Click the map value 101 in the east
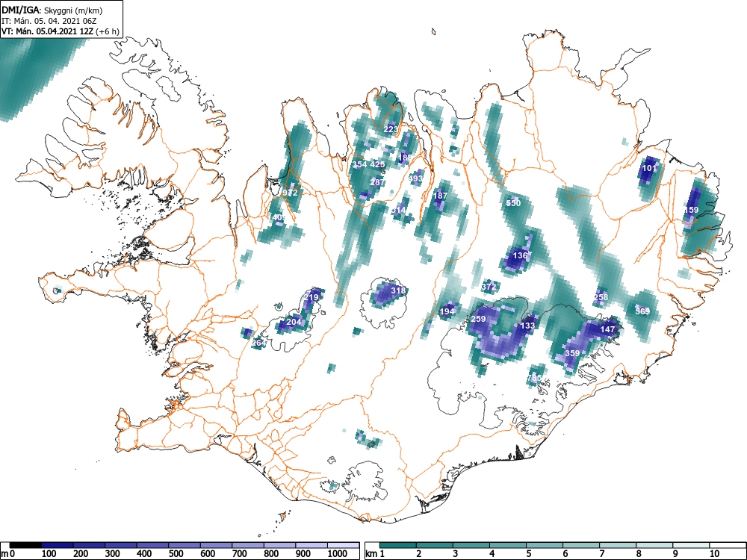 (x=649, y=167)
